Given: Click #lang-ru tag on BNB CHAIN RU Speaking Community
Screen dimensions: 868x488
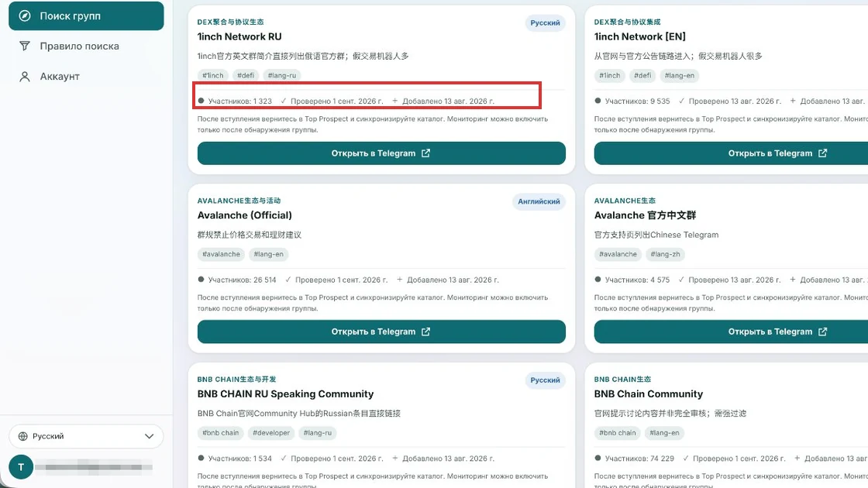Looking at the screenshot, I should pyautogui.click(x=318, y=433).
